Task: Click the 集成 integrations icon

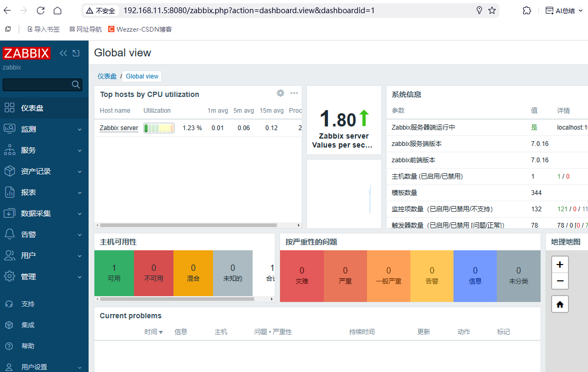Action: pyautogui.click(x=9, y=325)
